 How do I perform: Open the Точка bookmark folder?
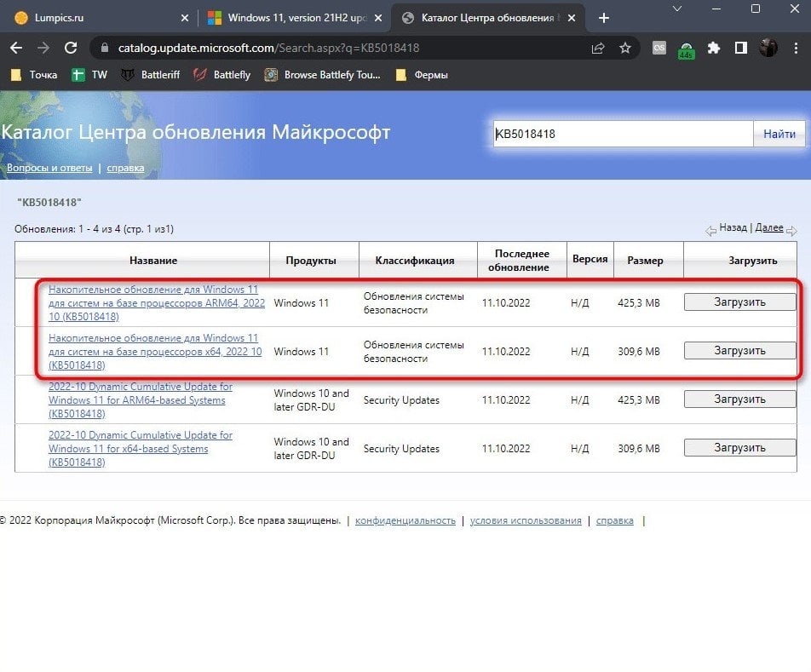(34, 75)
